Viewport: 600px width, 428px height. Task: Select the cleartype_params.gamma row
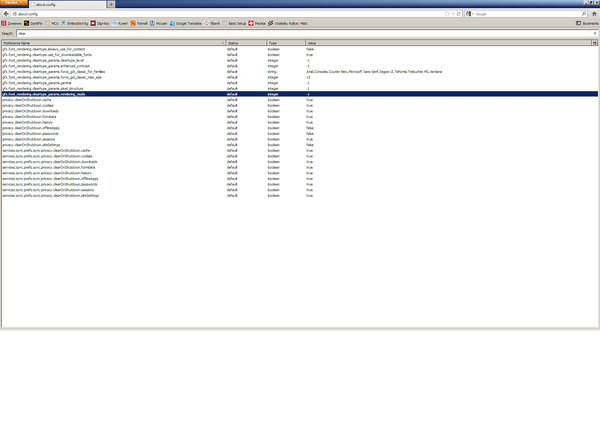click(x=300, y=83)
